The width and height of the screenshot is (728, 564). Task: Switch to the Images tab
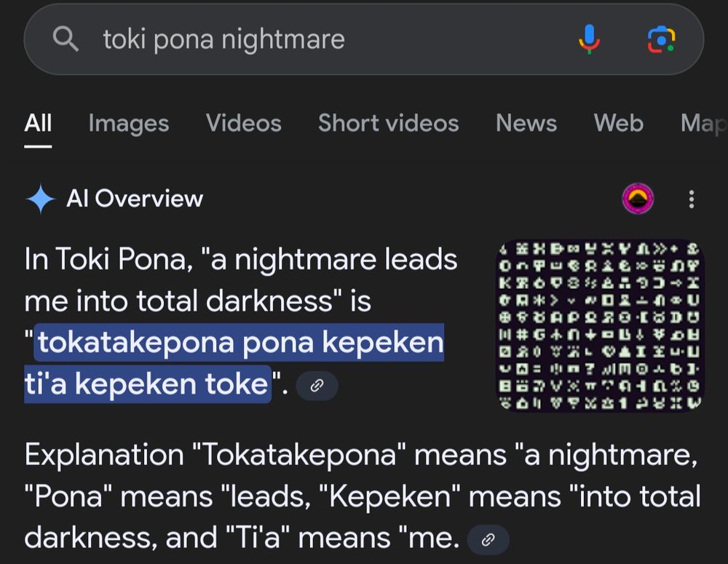point(128,124)
